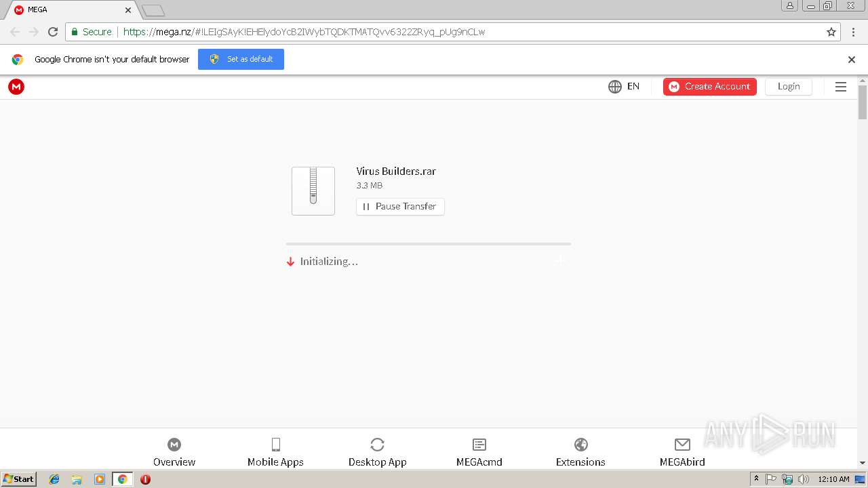This screenshot has width=868, height=488.
Task: Click the Virus Builders.rar file name
Action: coord(396,171)
